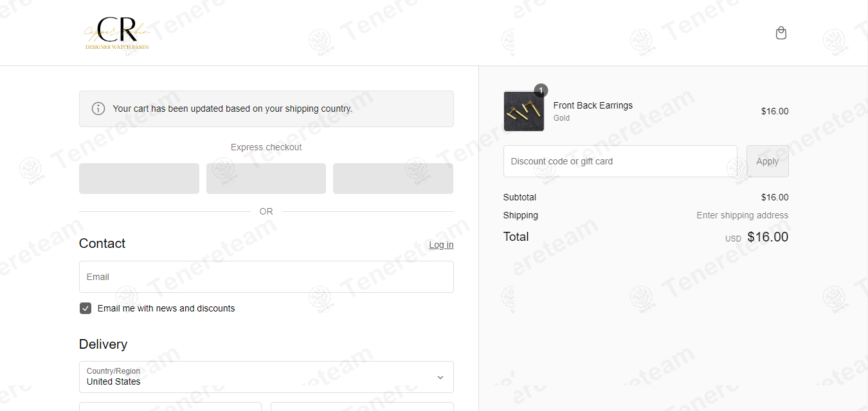The image size is (868, 411).
Task: Expand the Country/Region dropdown chevron
Action: [x=440, y=377]
